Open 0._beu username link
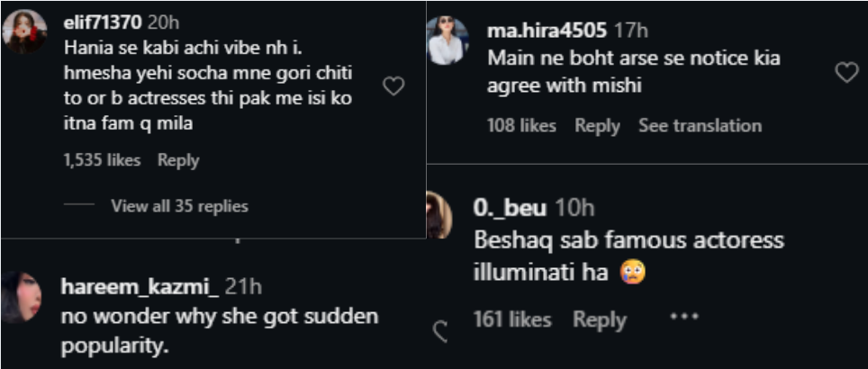 click(x=509, y=208)
